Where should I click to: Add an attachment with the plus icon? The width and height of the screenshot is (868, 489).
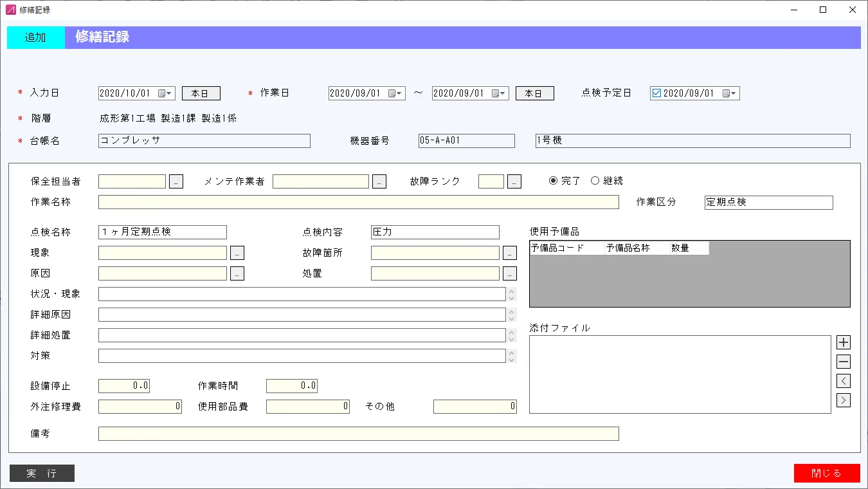click(843, 342)
